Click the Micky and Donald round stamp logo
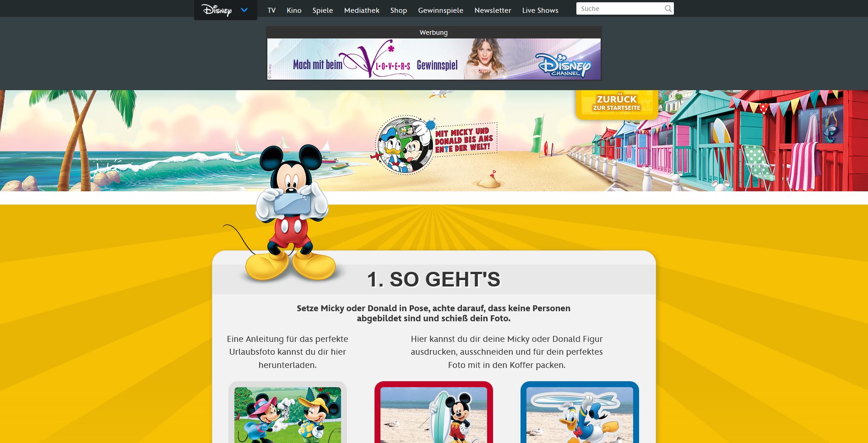868x443 pixels. click(x=404, y=145)
